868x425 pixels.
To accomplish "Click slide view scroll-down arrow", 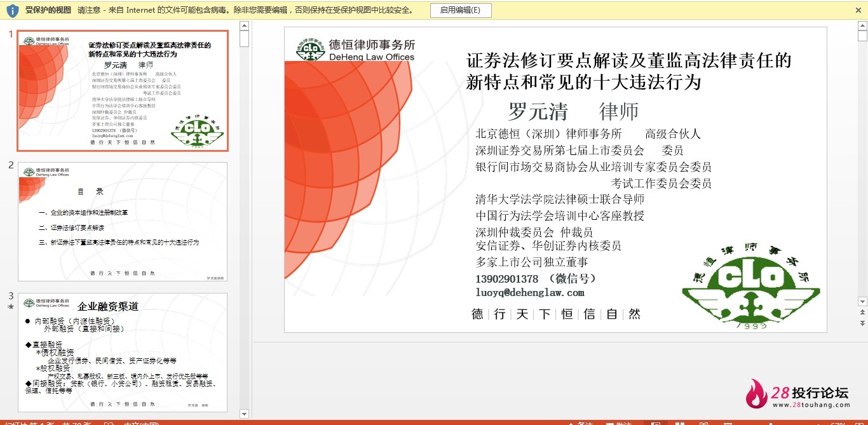I will click(x=862, y=301).
